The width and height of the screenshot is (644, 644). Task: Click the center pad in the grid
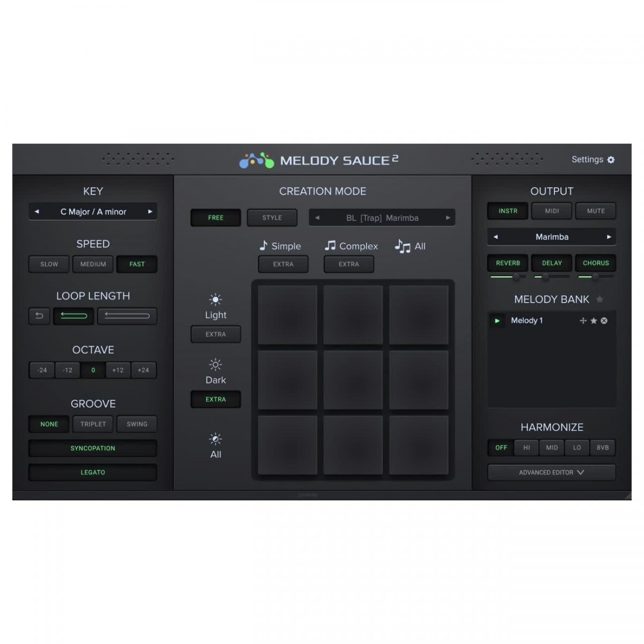(353, 380)
